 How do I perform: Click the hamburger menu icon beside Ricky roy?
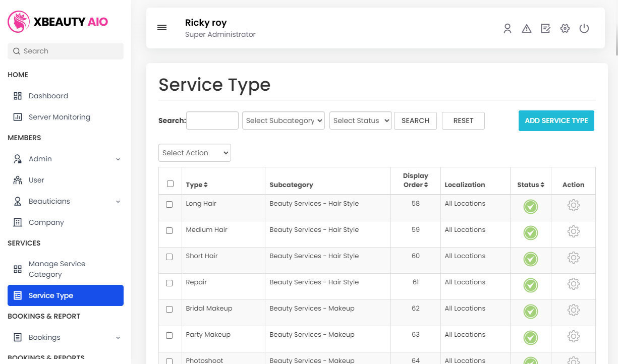161,27
